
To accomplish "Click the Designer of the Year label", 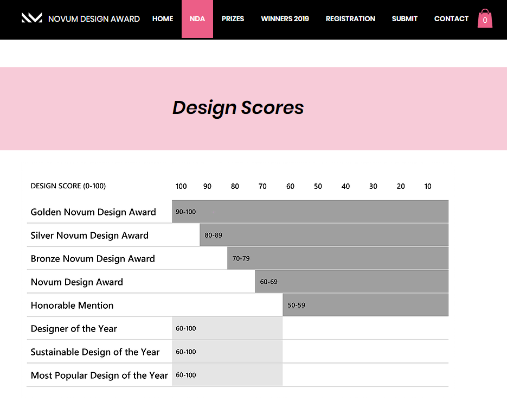I will click(74, 328).
